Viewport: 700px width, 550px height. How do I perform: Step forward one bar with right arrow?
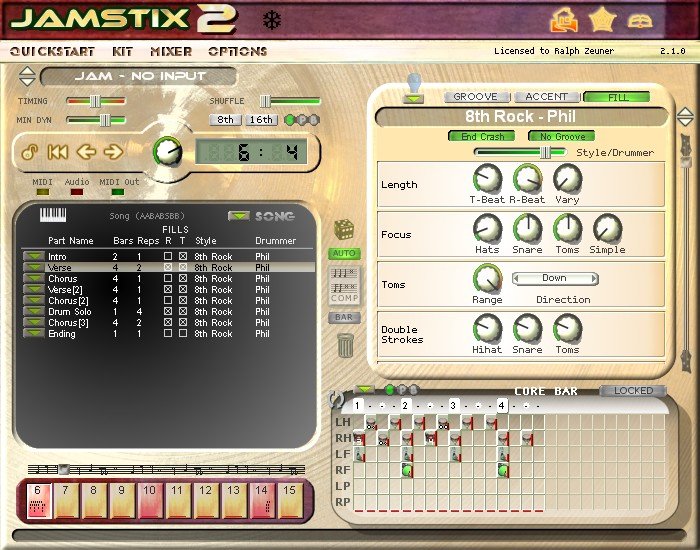113,152
